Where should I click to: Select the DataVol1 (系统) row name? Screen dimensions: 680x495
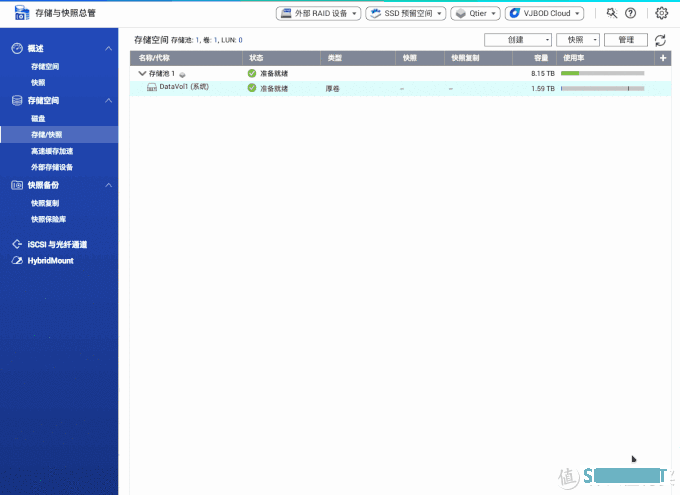[184, 87]
